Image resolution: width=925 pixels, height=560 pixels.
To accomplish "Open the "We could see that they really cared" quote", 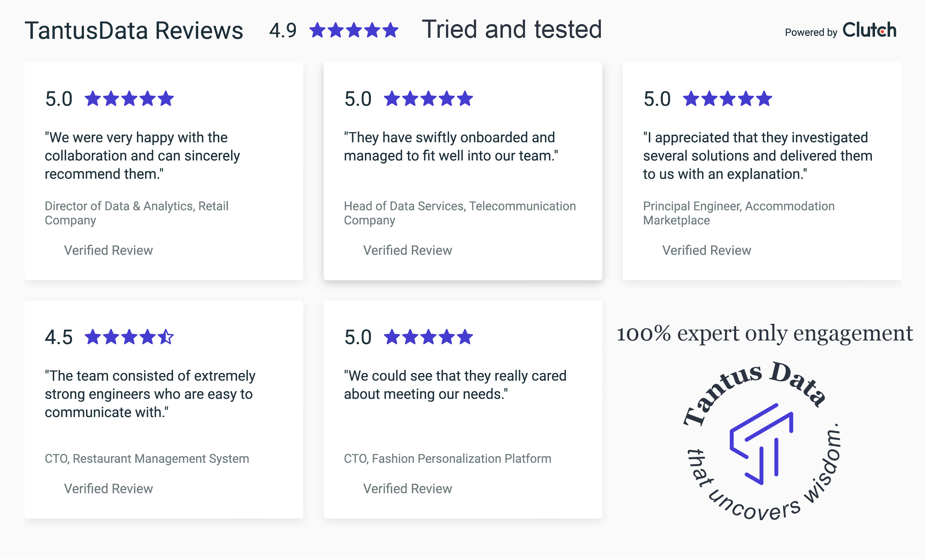I will (x=454, y=385).
